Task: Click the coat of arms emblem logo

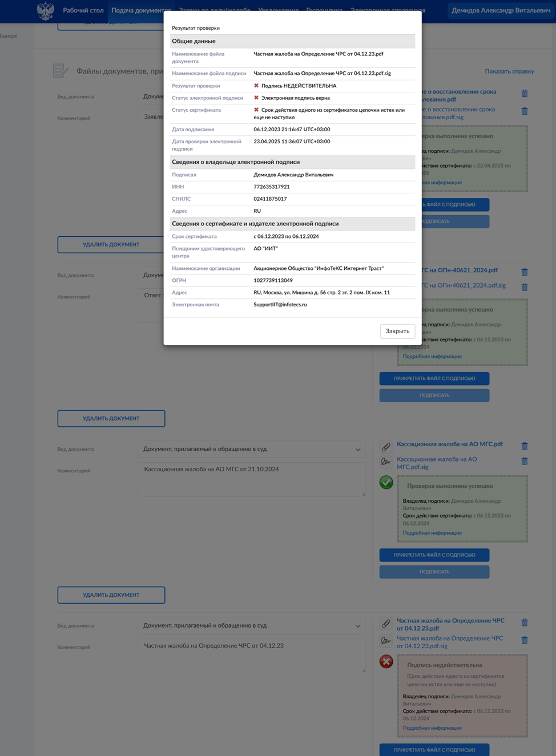Action: click(45, 11)
